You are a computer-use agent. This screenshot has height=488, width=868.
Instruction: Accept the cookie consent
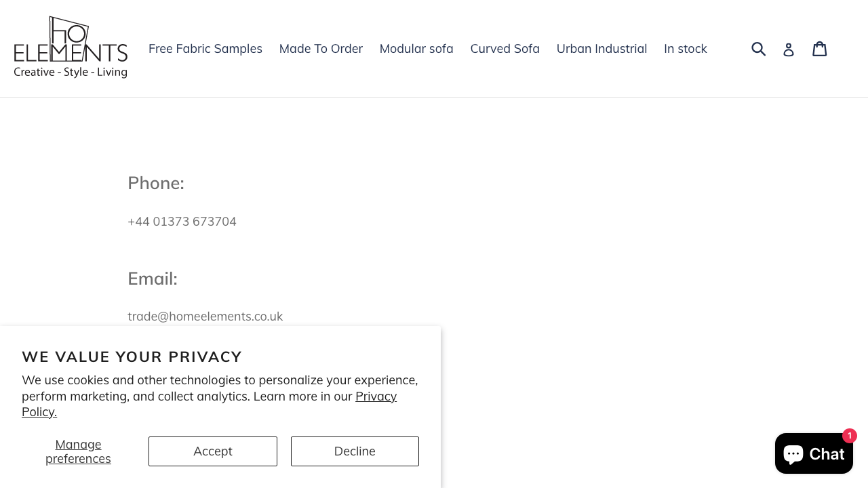pos(213,451)
